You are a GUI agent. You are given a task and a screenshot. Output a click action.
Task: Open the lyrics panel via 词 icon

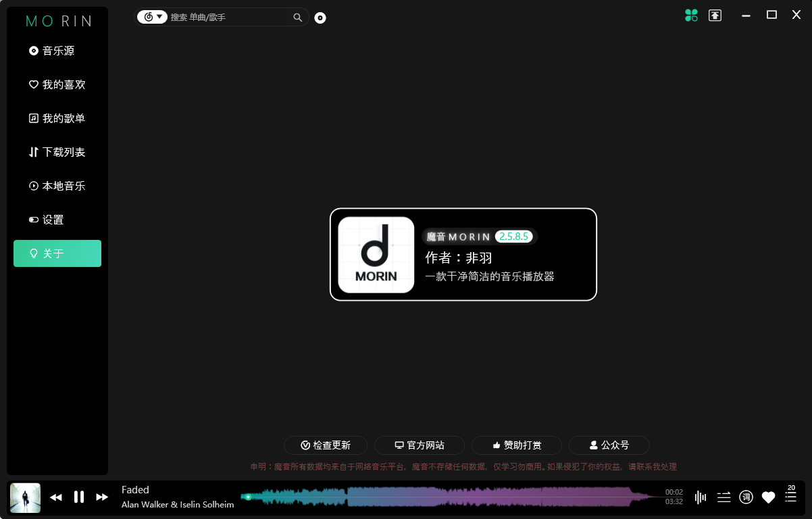click(746, 497)
